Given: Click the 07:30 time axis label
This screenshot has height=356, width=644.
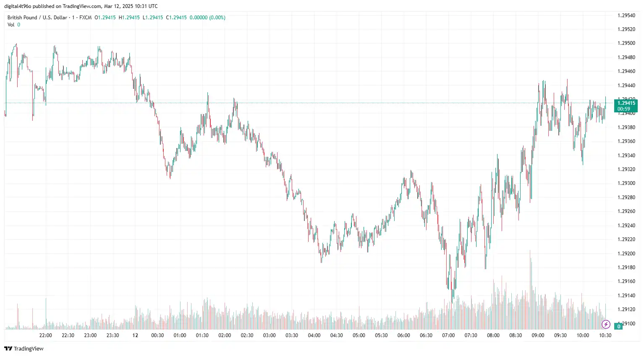Looking at the screenshot, I should click(x=471, y=335).
